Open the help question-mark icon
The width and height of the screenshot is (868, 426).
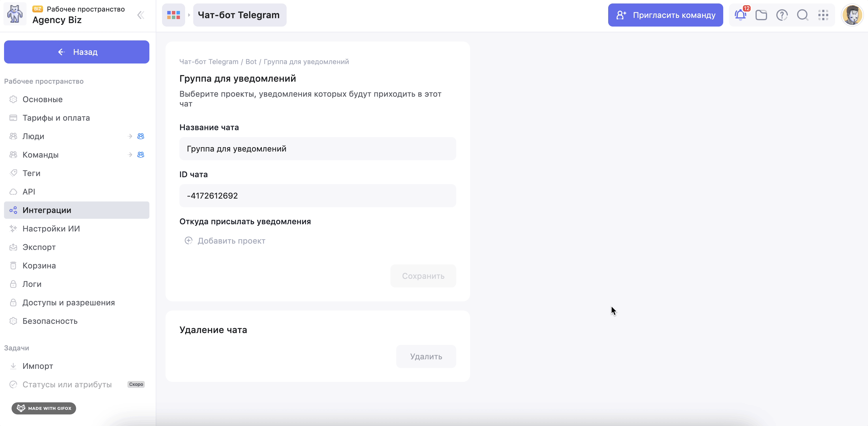click(x=782, y=15)
